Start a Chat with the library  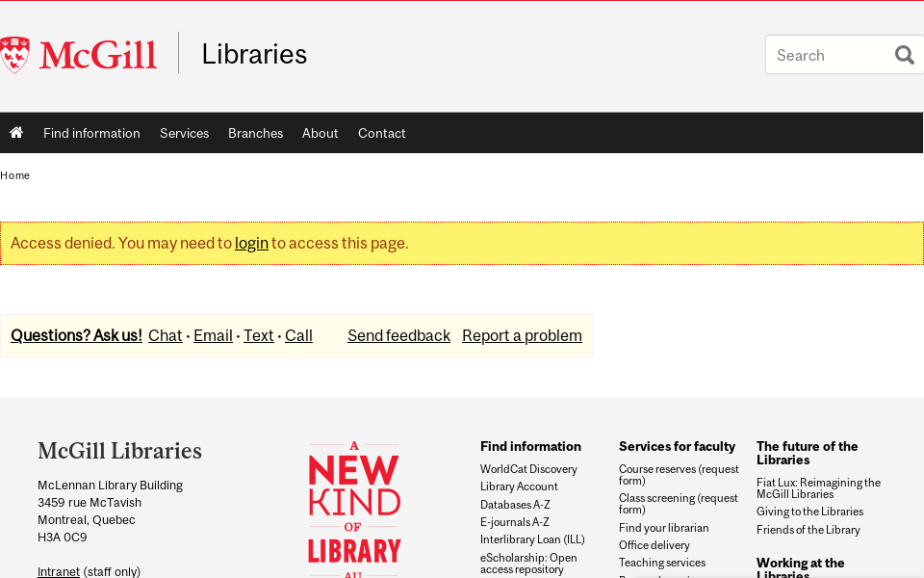coord(165,335)
